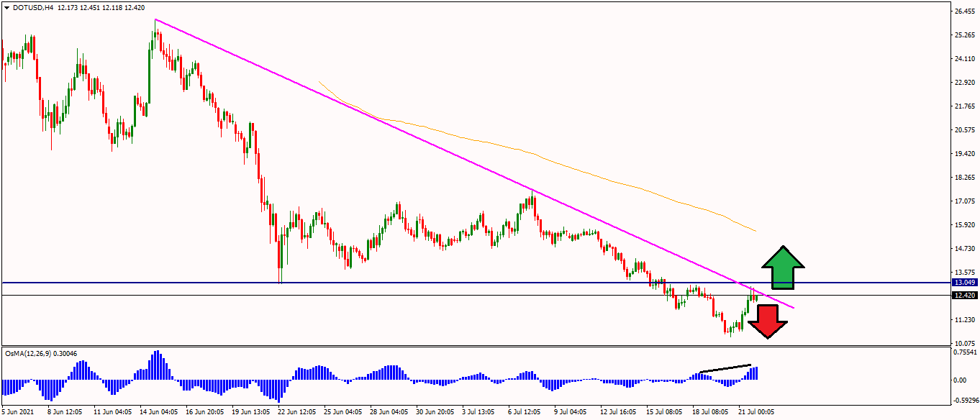Click the 13.049 horizontal line price tag
The height and width of the screenshot is (420, 980).
(963, 283)
